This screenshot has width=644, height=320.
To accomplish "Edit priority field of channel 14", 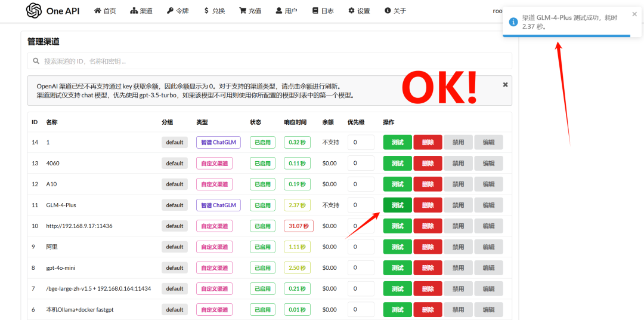I will click(361, 142).
